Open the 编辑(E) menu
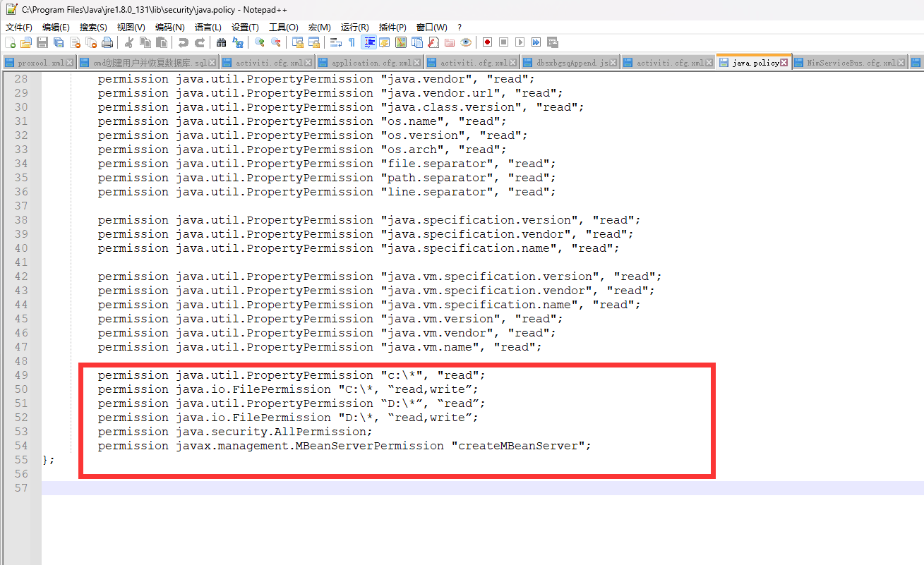This screenshot has width=924, height=565. point(56,27)
